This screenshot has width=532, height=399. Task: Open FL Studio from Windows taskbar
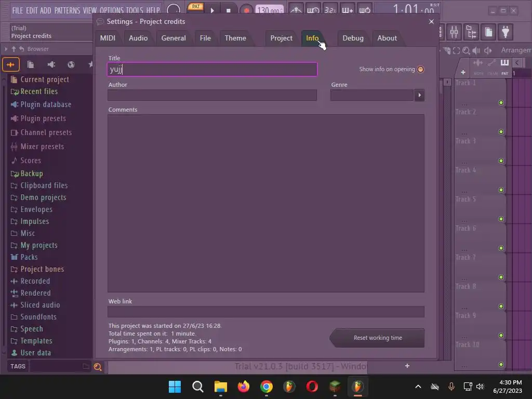click(x=357, y=387)
